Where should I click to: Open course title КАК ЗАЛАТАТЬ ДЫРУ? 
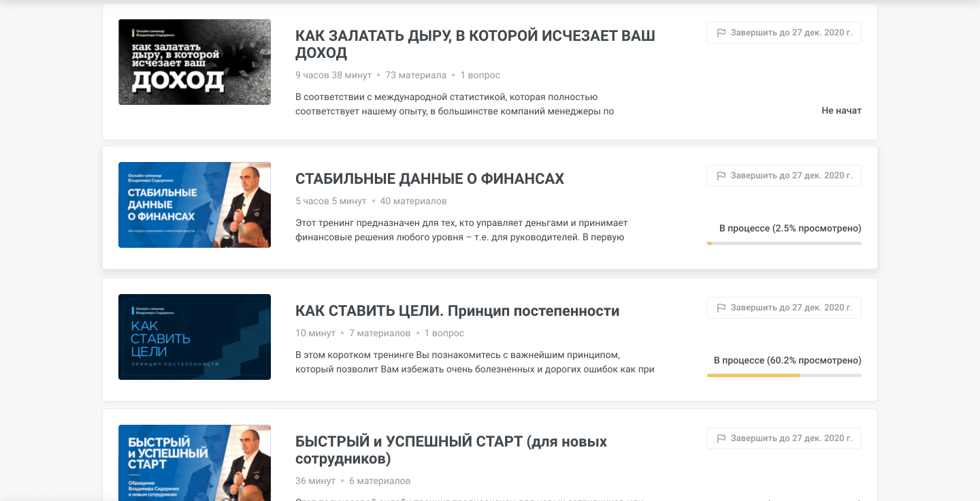pyautogui.click(x=475, y=44)
